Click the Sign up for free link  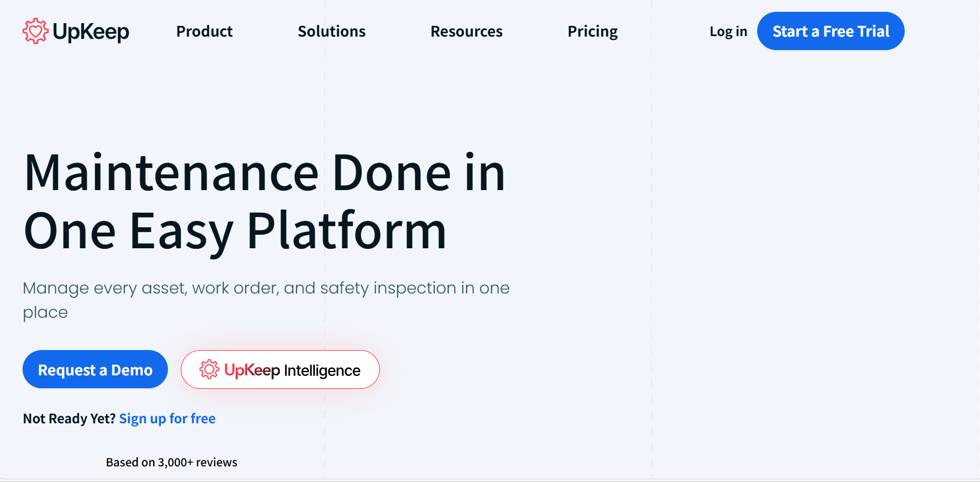(x=167, y=418)
